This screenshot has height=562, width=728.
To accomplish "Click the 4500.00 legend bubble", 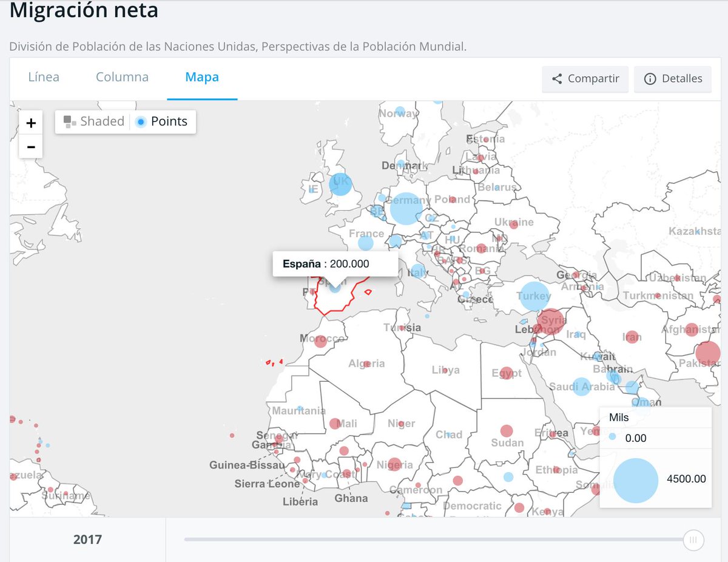I will 636,481.
